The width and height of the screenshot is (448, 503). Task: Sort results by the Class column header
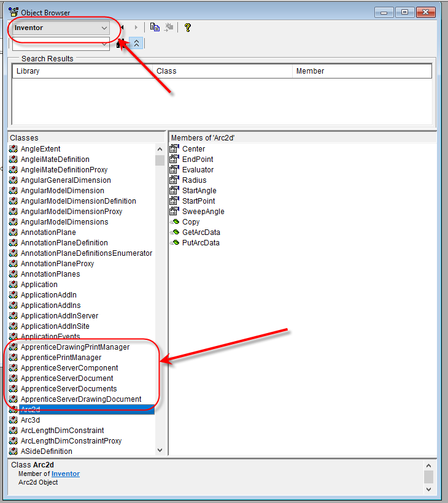tap(222, 71)
